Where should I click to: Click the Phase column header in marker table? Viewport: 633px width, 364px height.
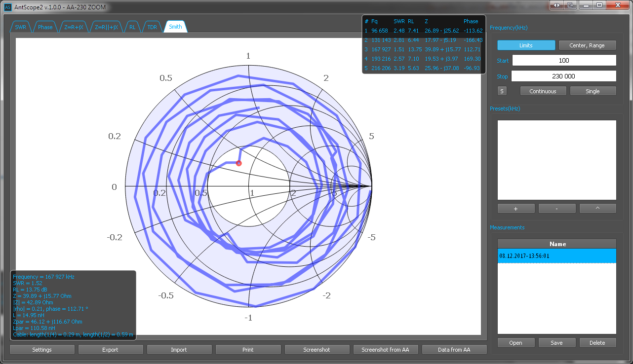pos(471,21)
